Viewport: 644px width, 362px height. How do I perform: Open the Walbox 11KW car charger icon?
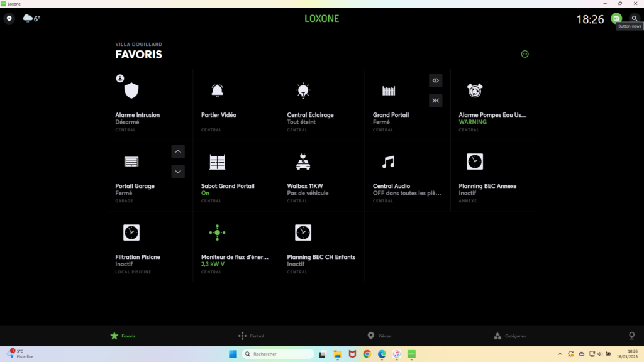[303, 162]
